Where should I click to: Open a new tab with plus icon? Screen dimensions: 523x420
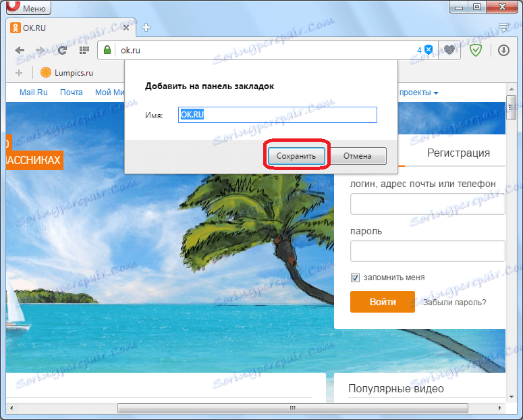coord(146,28)
